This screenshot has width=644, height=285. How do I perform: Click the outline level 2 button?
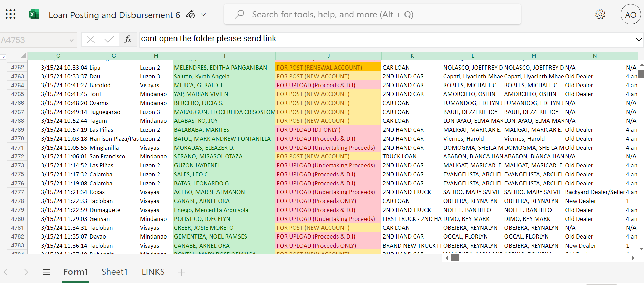click(4, 57)
